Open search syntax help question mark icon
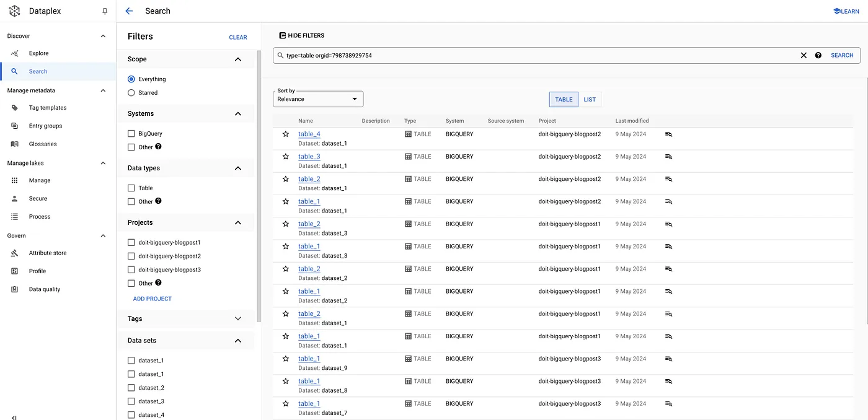Image resolution: width=868 pixels, height=420 pixels. click(818, 55)
